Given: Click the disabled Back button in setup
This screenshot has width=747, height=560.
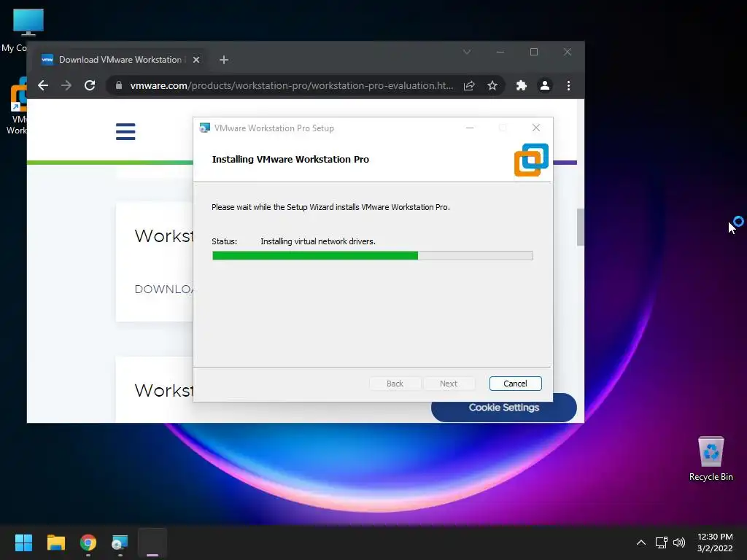Looking at the screenshot, I should [x=395, y=384].
